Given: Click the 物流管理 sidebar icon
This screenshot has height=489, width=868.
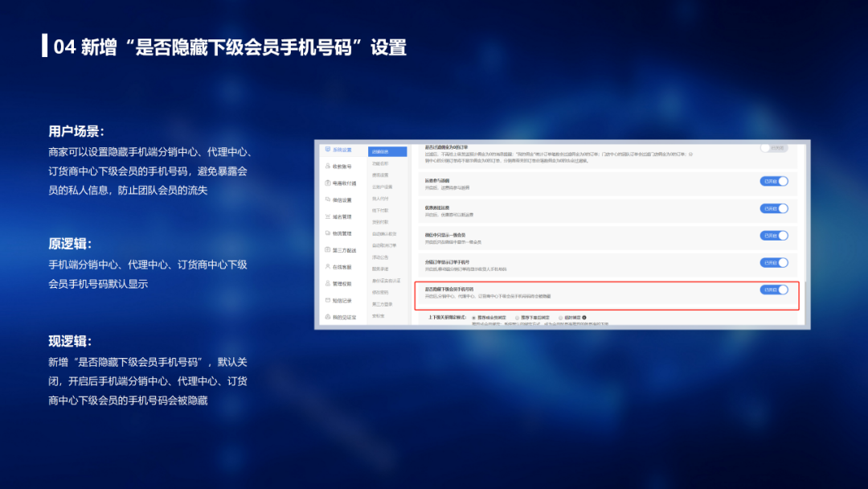Looking at the screenshot, I should click(x=326, y=233).
